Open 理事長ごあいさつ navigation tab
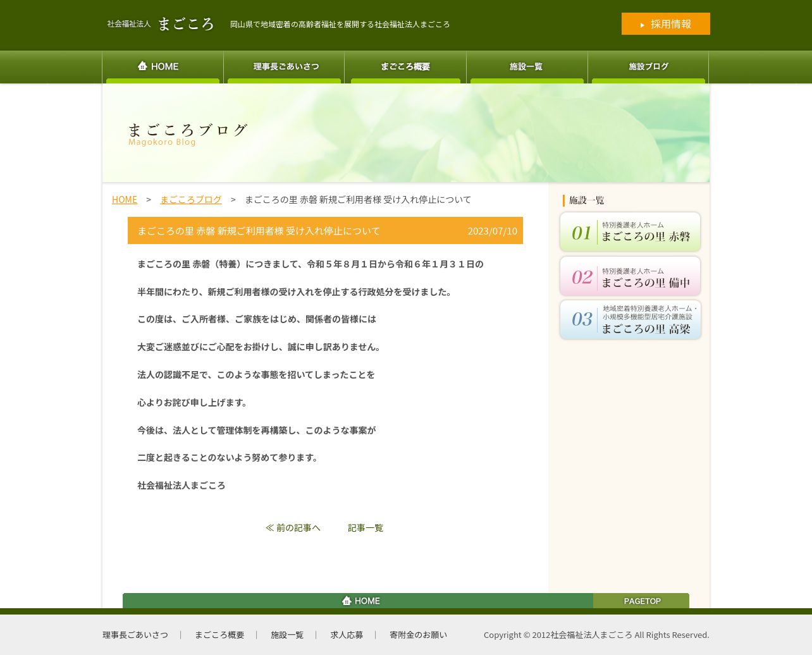The height and width of the screenshot is (655, 812). (284, 67)
